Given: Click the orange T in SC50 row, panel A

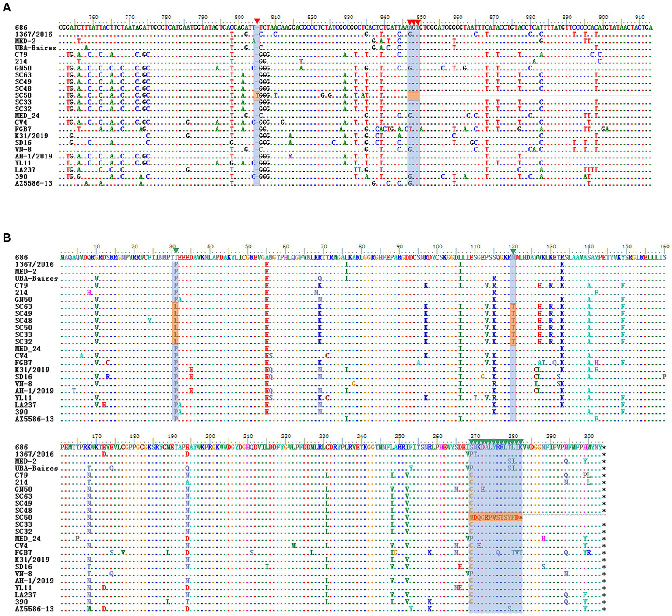Looking at the screenshot, I should click(x=257, y=95).
